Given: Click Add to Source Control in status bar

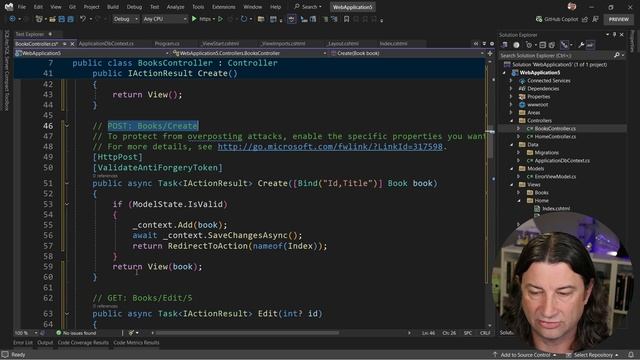Looking at the screenshot, I should (524, 355).
